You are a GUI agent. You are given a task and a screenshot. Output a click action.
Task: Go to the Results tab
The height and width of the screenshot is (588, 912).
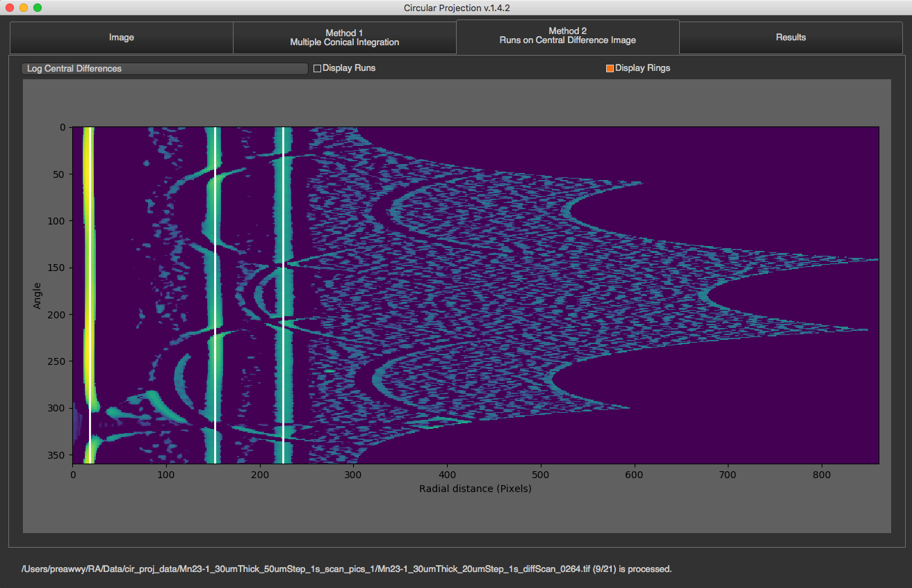790,38
